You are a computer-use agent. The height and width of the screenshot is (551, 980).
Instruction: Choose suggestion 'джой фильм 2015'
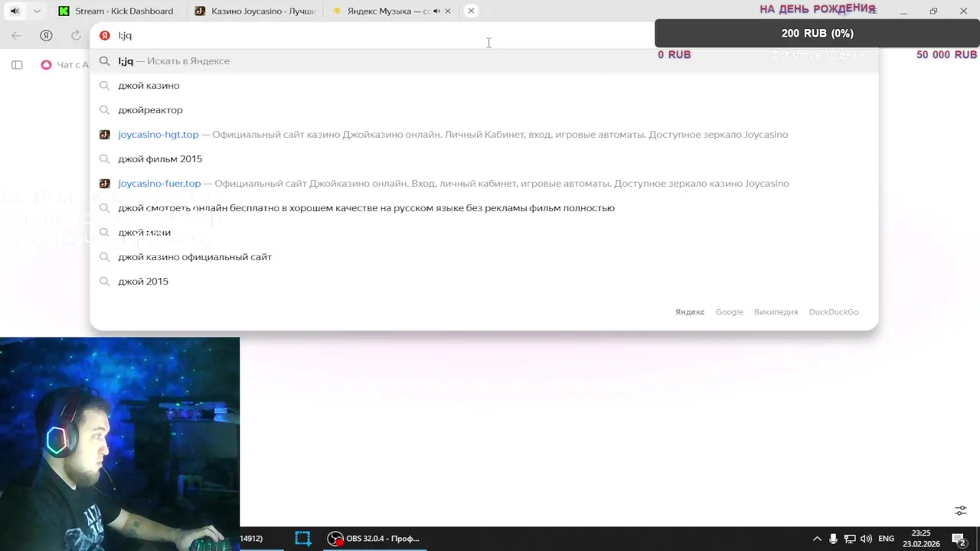click(484, 158)
